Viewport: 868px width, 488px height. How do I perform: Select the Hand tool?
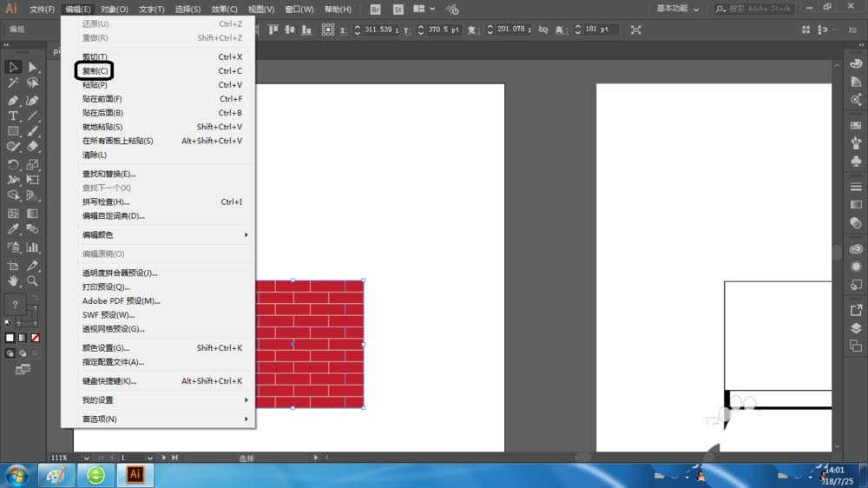(x=13, y=281)
